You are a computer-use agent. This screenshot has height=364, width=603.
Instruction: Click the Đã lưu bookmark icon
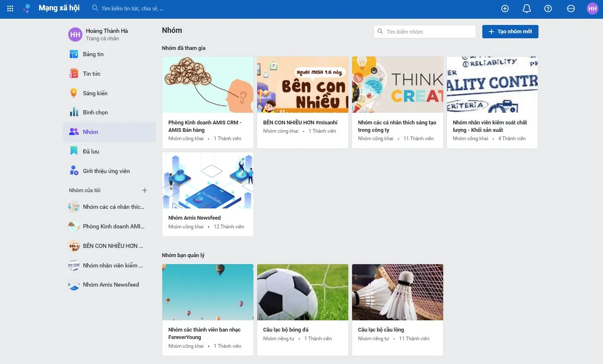tap(74, 151)
